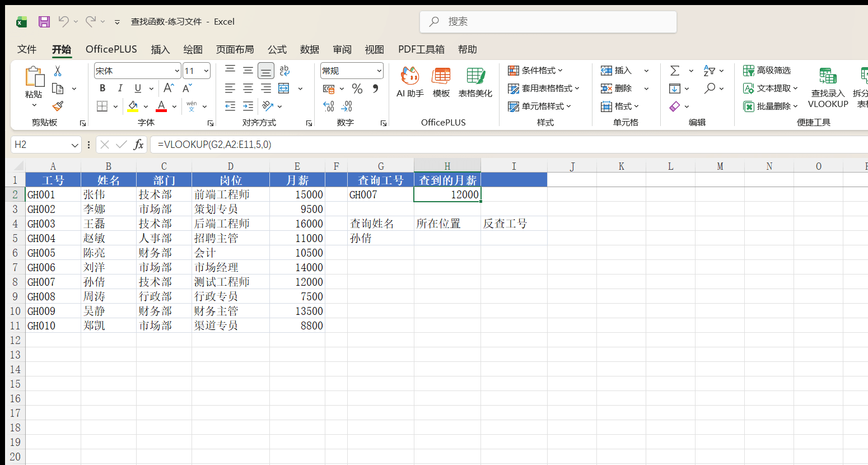Align text right

click(x=266, y=88)
